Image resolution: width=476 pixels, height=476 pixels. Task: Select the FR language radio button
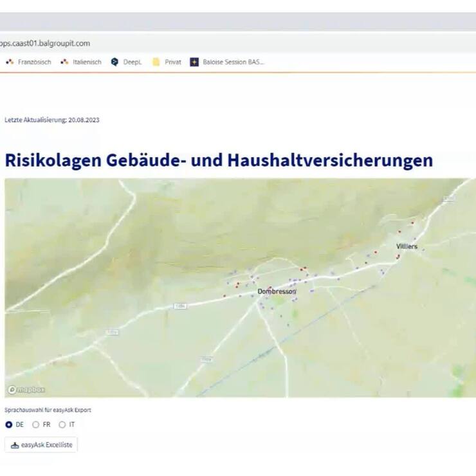coord(36,425)
